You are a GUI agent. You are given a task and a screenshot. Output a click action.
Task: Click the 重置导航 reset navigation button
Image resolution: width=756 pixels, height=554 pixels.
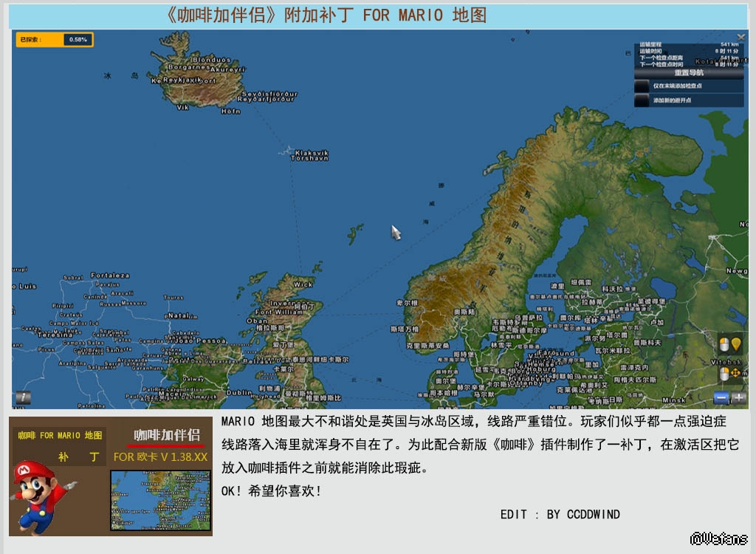pyautogui.click(x=688, y=73)
